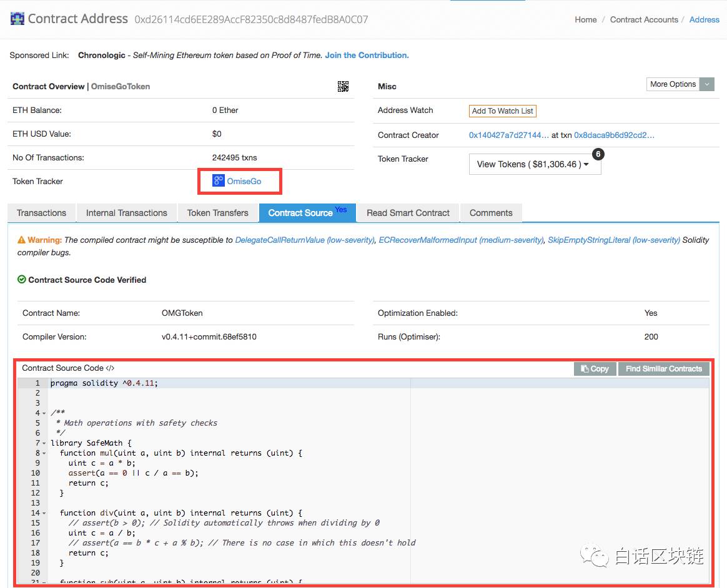The width and height of the screenshot is (727, 588).
Task: Click the OMGToken contract name value
Action: point(182,313)
